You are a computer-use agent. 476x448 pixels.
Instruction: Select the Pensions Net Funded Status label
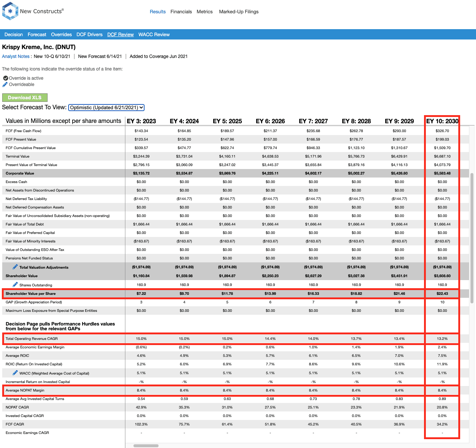[29, 258]
